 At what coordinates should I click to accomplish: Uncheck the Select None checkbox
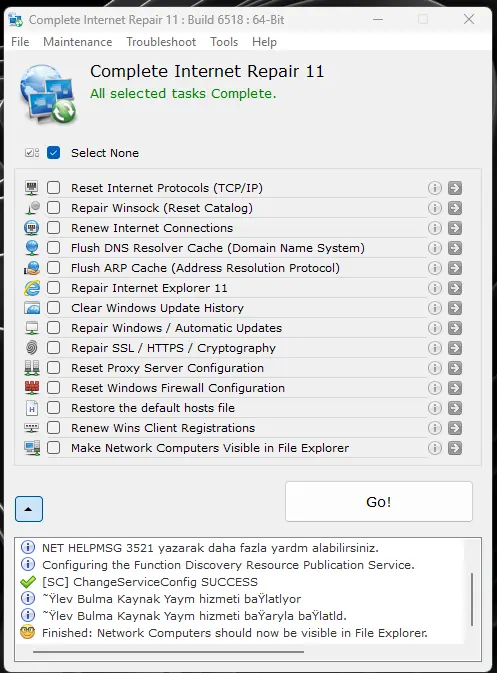pyautogui.click(x=54, y=153)
